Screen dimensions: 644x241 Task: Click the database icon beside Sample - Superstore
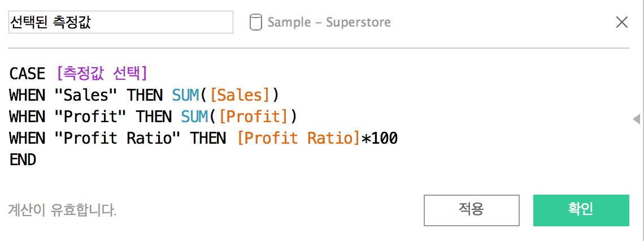point(256,22)
